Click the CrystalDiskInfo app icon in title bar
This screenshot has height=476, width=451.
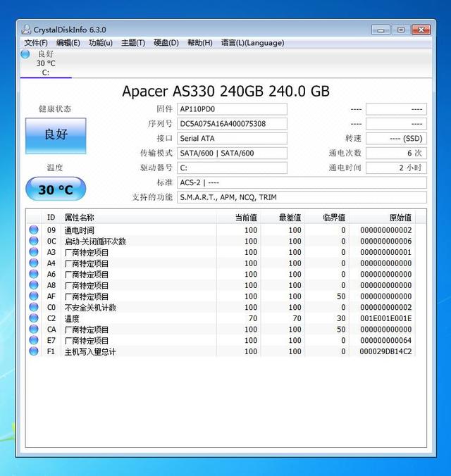point(26,30)
